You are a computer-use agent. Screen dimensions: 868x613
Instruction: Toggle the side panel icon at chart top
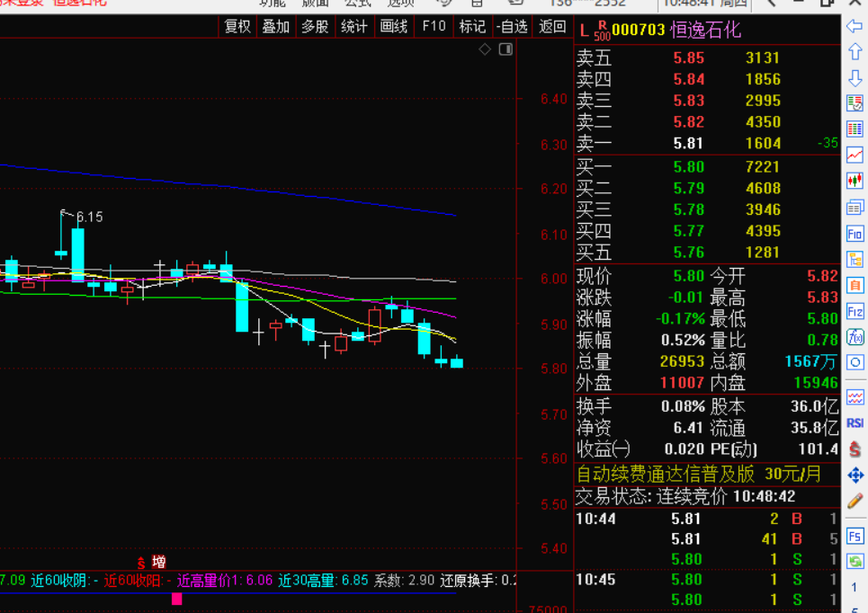click(506, 49)
